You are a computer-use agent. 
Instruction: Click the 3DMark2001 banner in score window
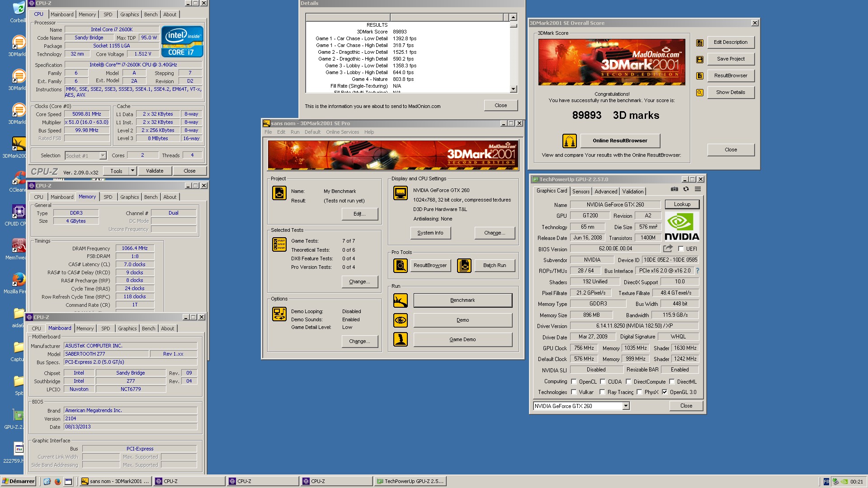tap(612, 62)
